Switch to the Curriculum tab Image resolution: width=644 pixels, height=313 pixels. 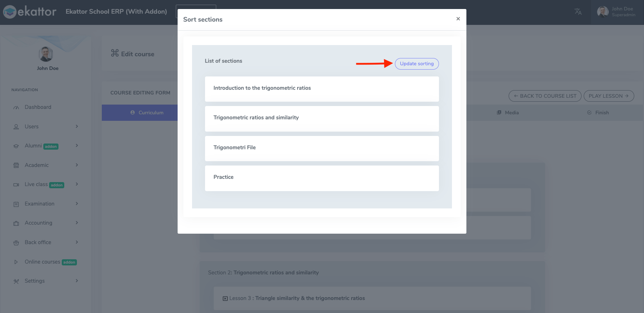pos(147,113)
